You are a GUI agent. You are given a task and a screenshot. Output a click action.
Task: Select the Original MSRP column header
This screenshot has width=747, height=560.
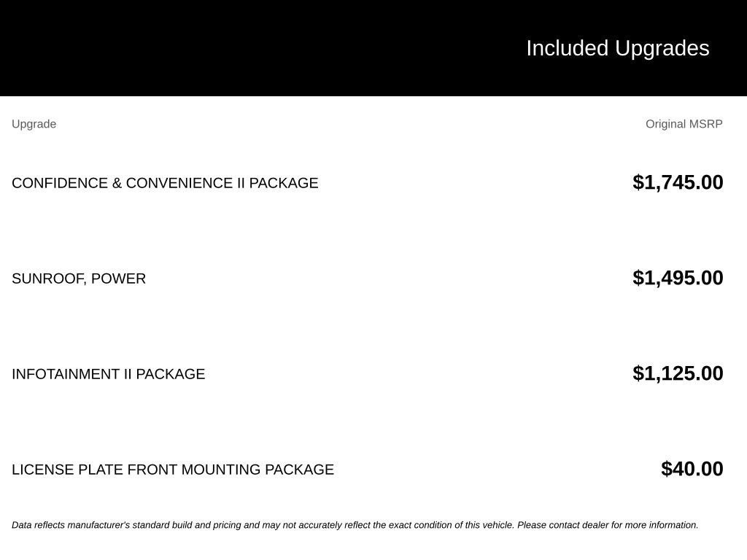tap(684, 124)
